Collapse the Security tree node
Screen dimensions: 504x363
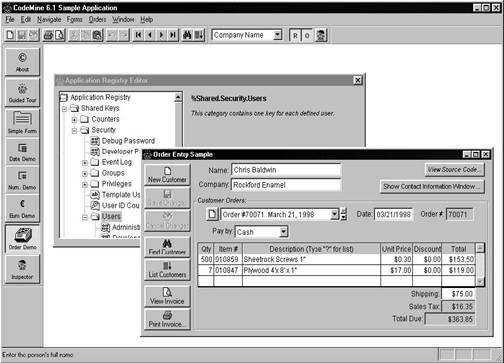[74, 130]
